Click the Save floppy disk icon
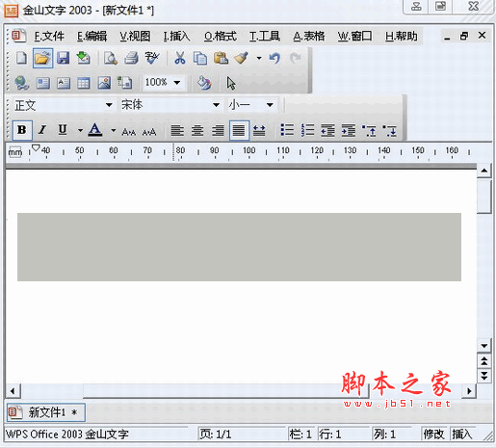This screenshot has width=496, height=448. coord(64,58)
